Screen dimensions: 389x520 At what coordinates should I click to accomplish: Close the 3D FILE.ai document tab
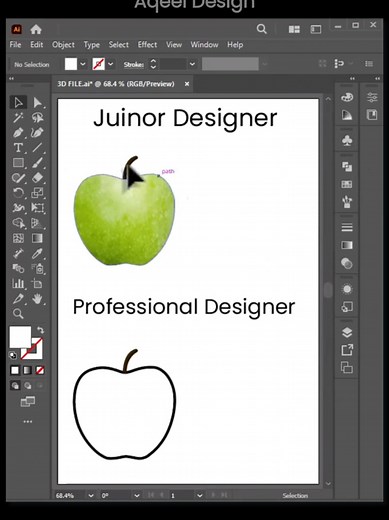tap(187, 84)
